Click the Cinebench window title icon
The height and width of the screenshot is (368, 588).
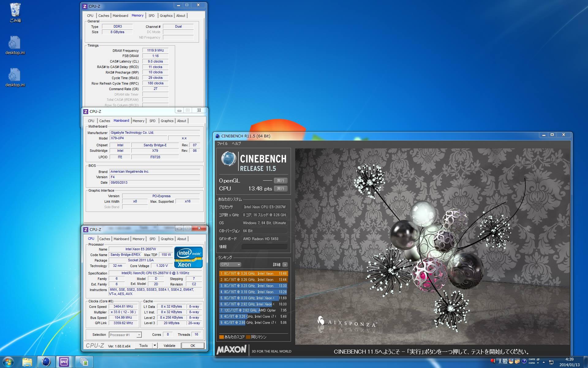[218, 136]
